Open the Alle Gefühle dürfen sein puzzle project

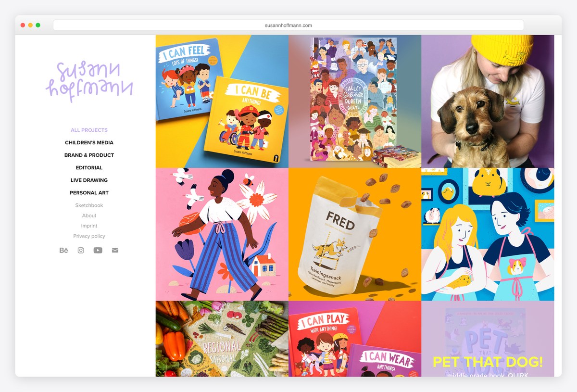point(355,101)
